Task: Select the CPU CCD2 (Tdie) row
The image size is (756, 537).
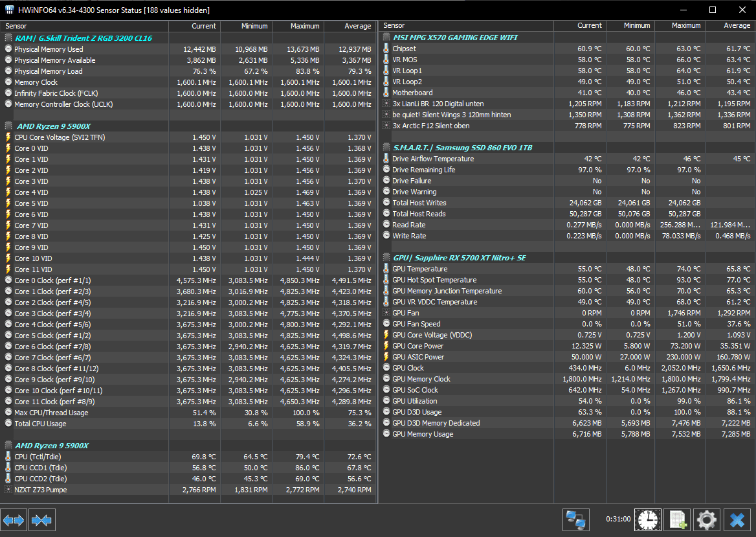Action: (188, 479)
